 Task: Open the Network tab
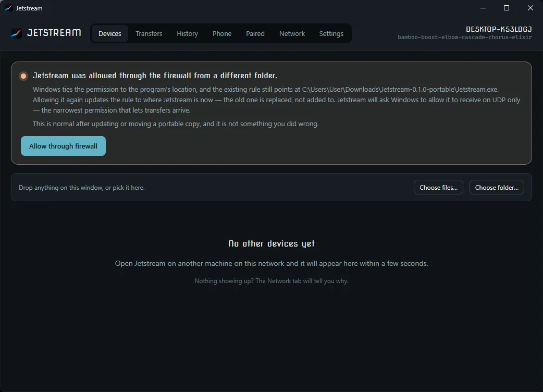(x=292, y=33)
